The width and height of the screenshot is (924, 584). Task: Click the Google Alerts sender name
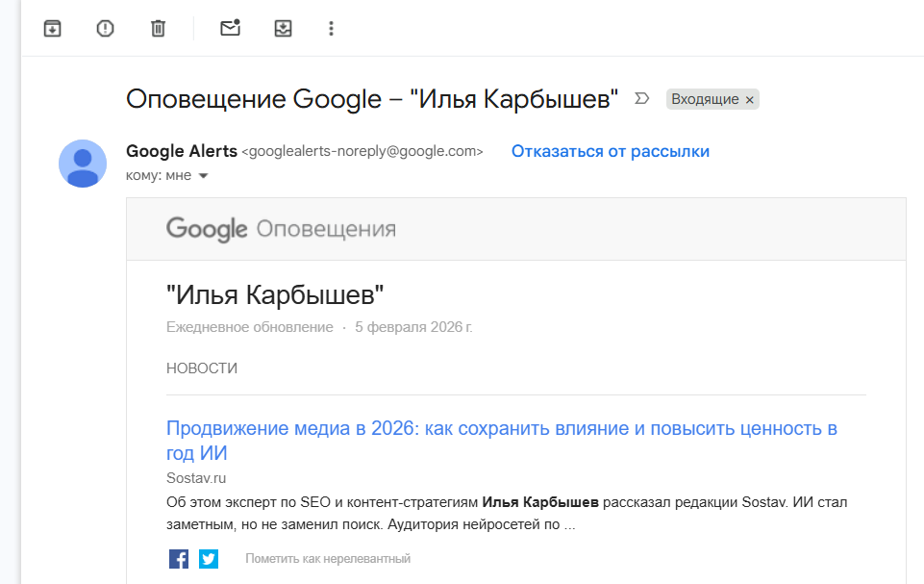click(182, 151)
